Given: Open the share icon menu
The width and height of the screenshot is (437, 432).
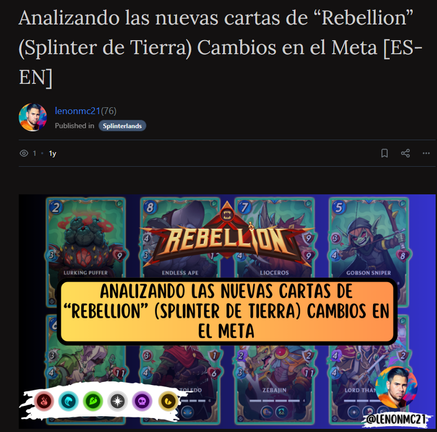Looking at the screenshot, I should point(405,153).
